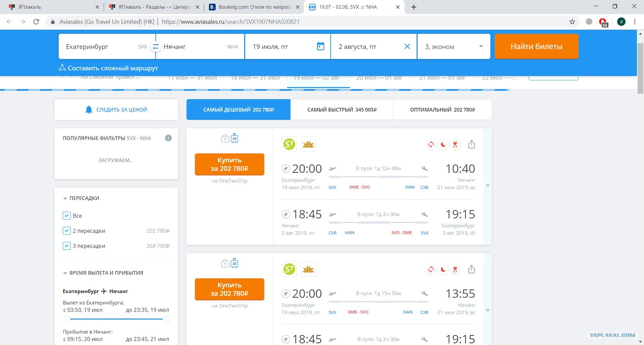This screenshot has height=345, width=644.
Task: Share the second ticket
Action: click(x=472, y=269)
